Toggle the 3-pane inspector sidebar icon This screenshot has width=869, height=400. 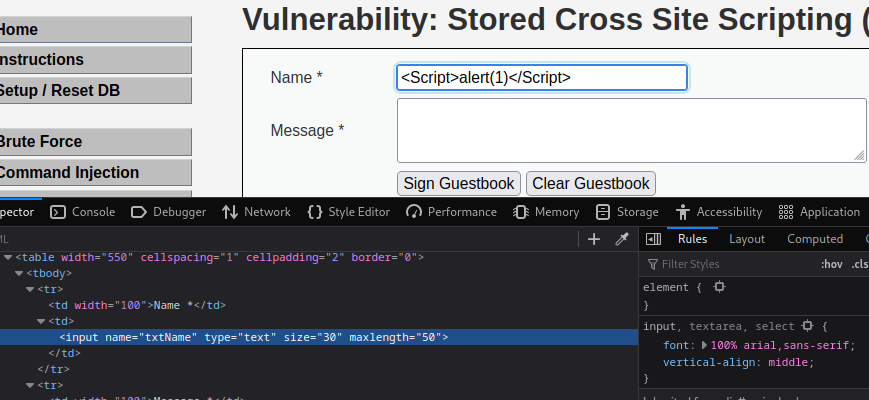click(x=653, y=239)
